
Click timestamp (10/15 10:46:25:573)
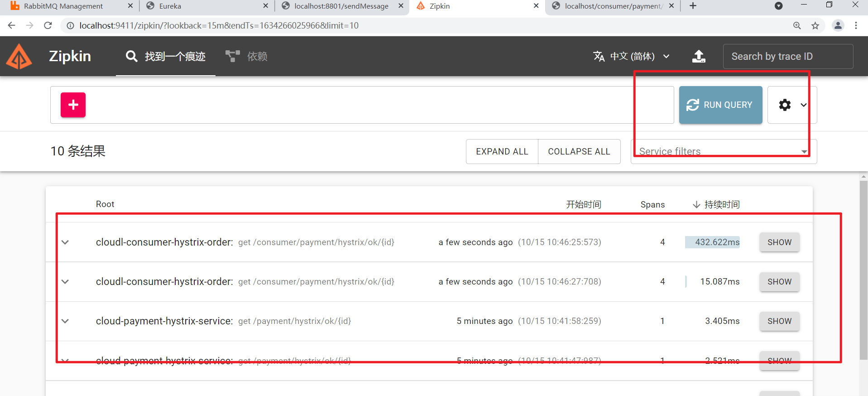tap(560, 242)
